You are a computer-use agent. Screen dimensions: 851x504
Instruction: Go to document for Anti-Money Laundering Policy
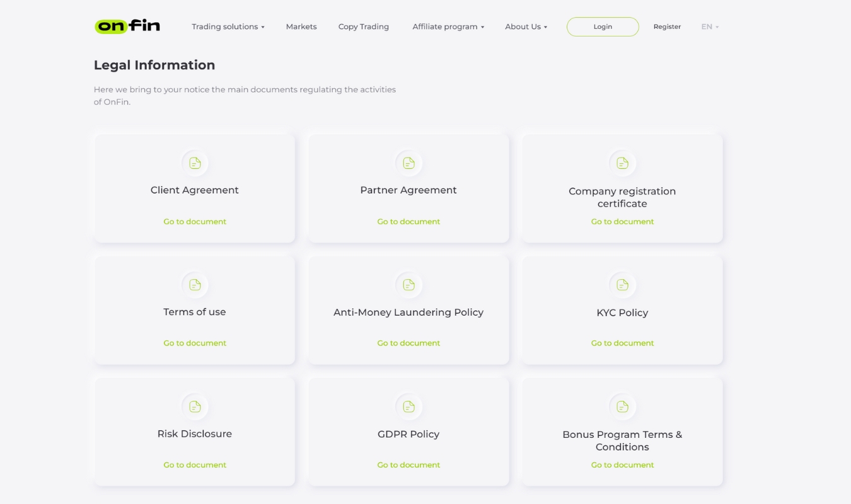coord(408,343)
